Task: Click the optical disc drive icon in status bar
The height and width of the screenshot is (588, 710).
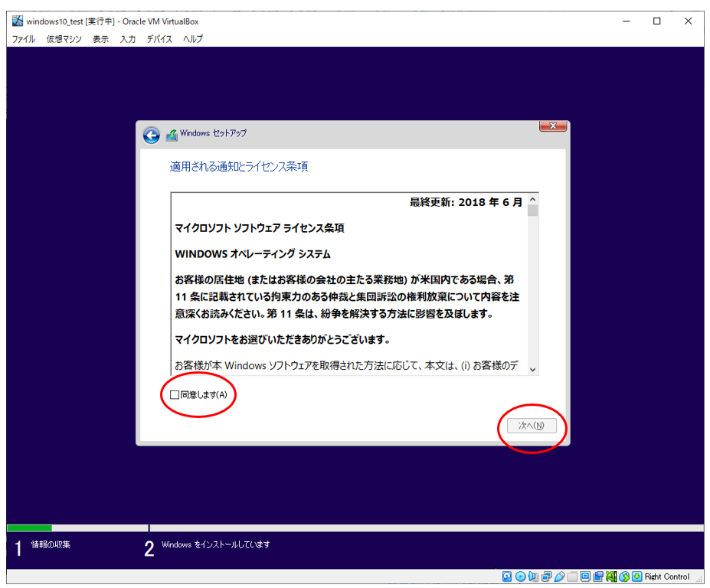Action: coord(520,577)
